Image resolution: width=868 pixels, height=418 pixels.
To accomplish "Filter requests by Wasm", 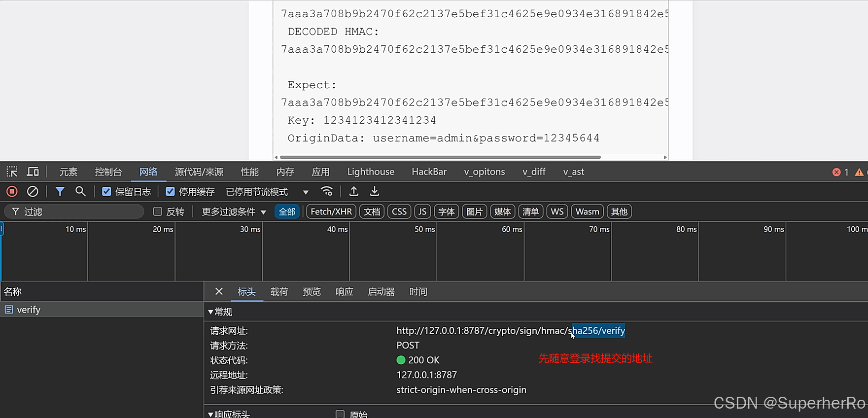I will pos(588,211).
